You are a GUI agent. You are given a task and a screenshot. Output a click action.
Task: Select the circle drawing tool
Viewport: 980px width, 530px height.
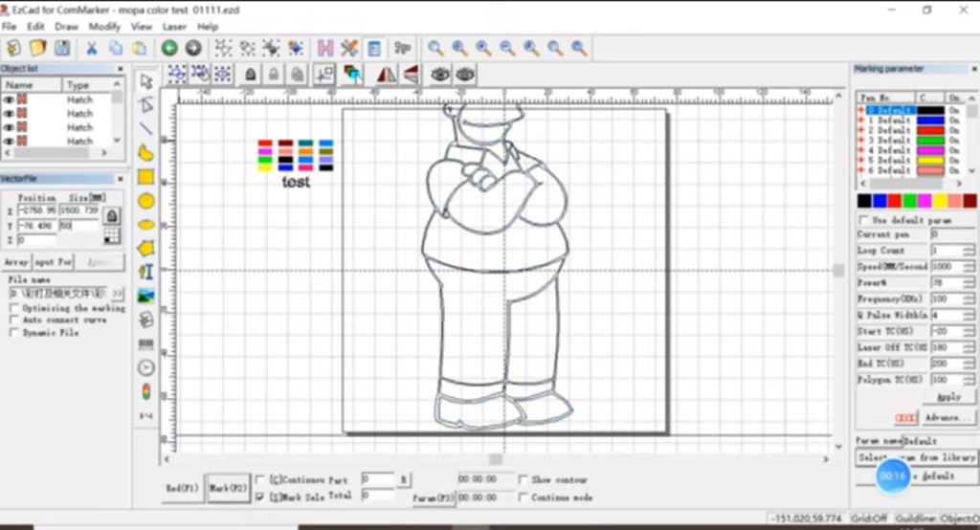tap(146, 201)
